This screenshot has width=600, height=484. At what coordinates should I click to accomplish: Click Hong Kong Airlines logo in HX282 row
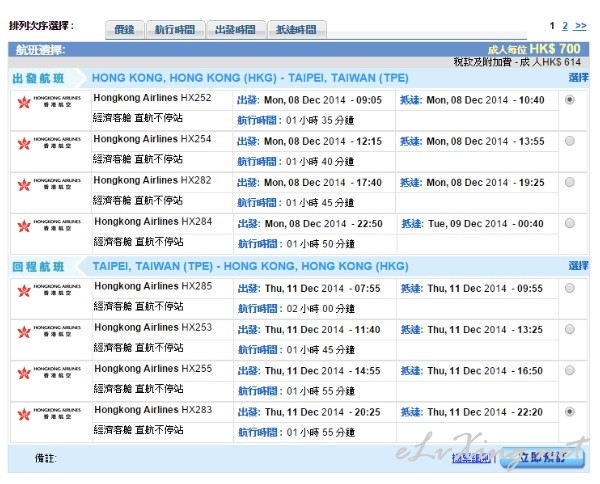(49, 184)
